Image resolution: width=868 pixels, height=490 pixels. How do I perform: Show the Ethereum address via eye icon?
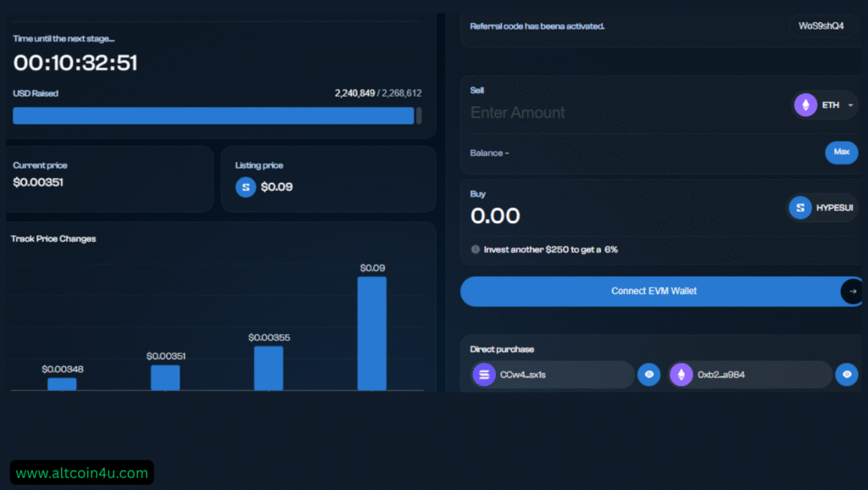[846, 374]
